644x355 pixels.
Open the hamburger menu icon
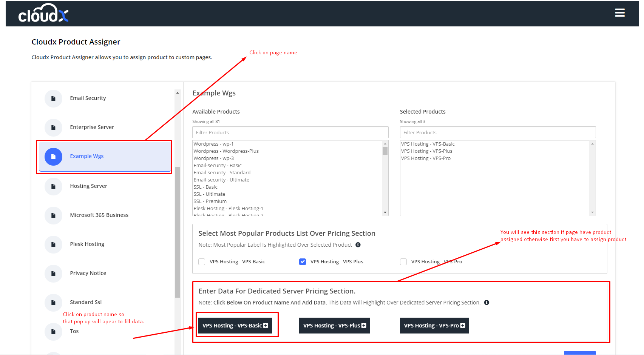coord(619,13)
